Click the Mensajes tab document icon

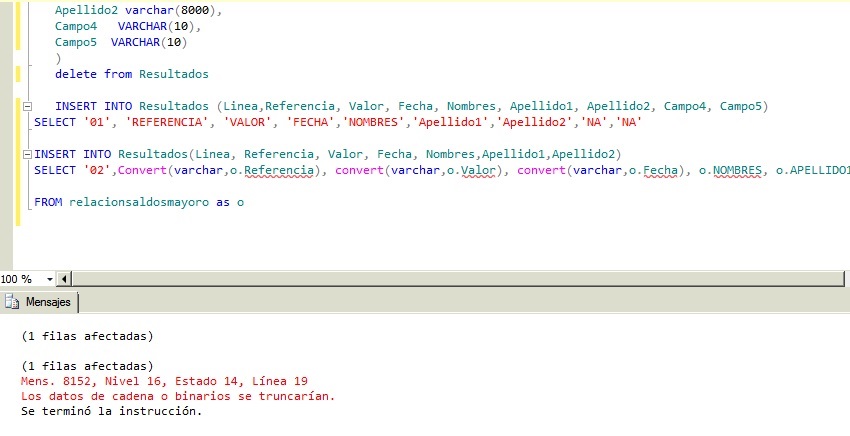13,302
